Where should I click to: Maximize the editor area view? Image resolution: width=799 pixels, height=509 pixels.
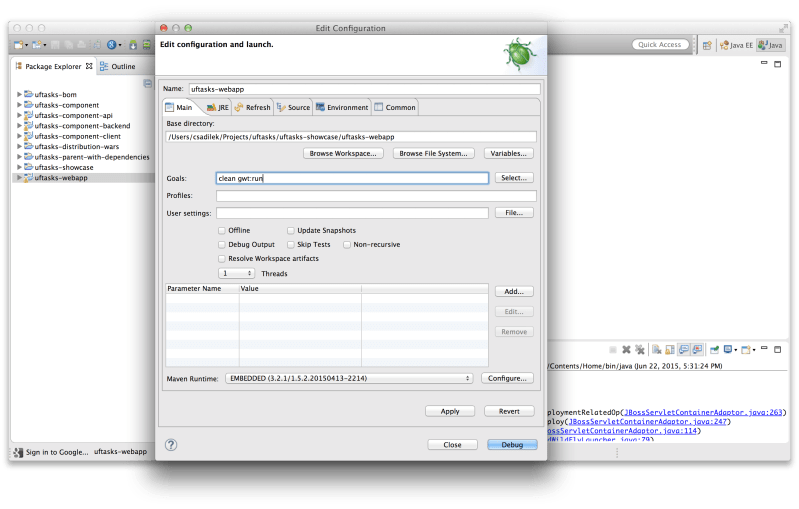coord(778,64)
